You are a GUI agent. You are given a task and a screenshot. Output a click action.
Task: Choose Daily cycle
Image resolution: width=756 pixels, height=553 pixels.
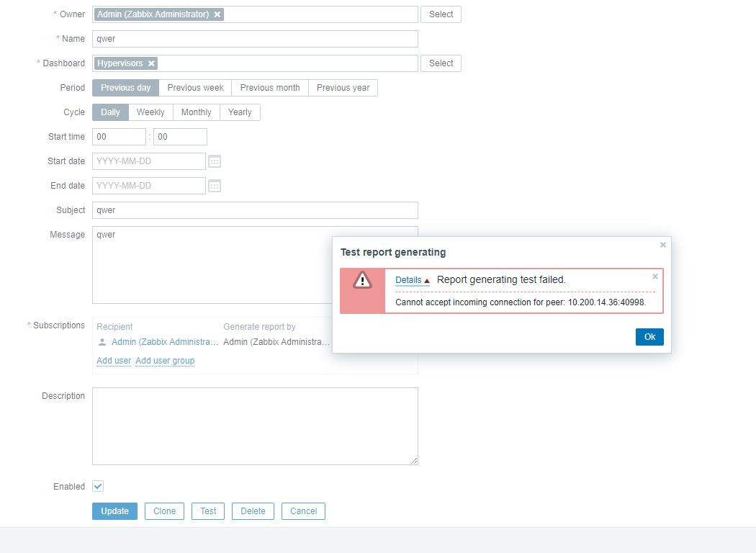(110, 112)
